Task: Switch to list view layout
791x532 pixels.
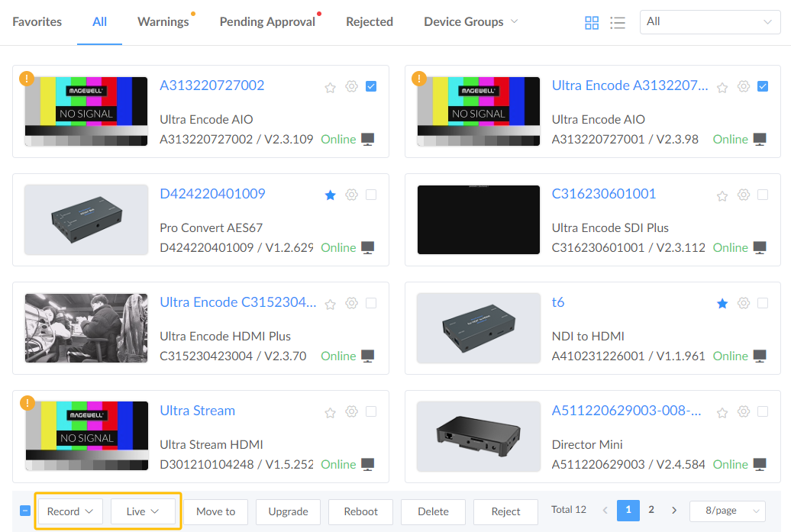Action: (x=618, y=23)
